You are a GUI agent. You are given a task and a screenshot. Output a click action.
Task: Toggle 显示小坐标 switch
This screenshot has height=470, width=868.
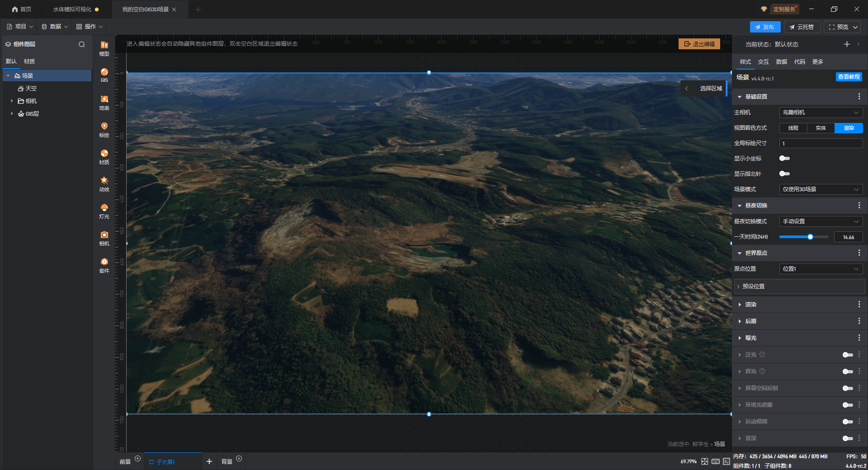pyautogui.click(x=784, y=159)
